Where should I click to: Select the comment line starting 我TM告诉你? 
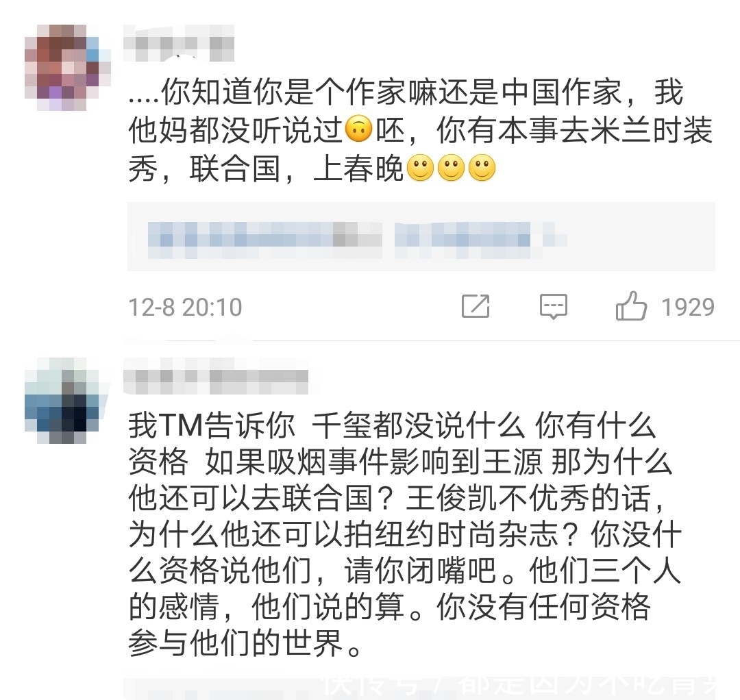(x=392, y=425)
